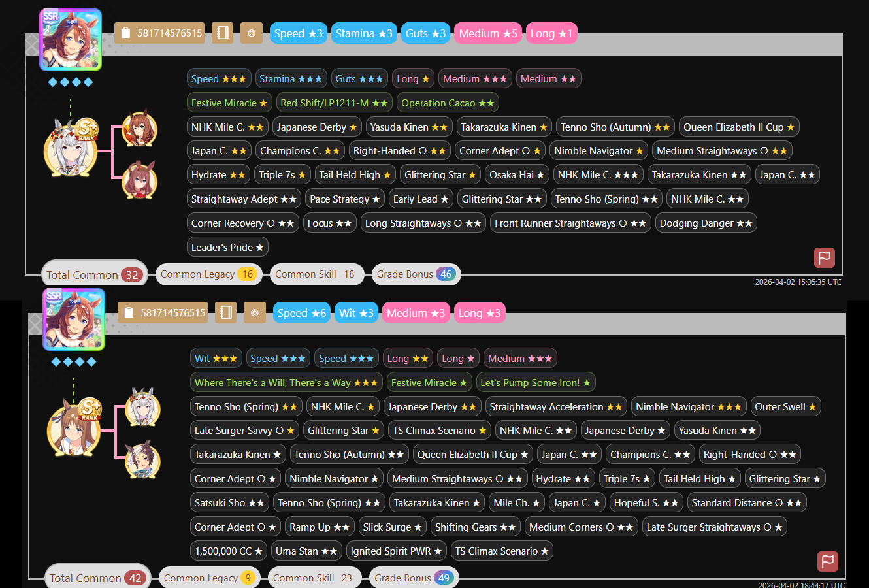Click the Pace Strategy chip
Viewport: 869px width, 588px height.
tap(345, 199)
